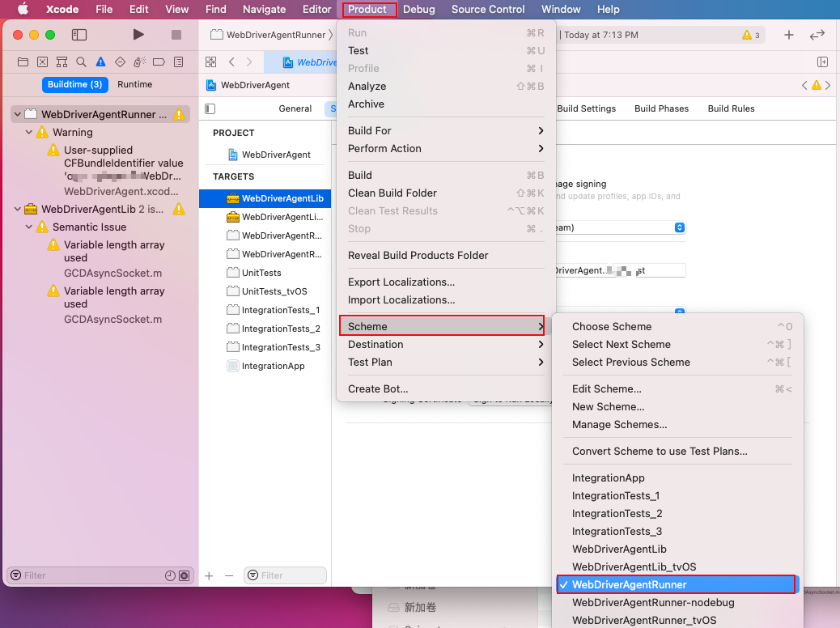Go back with the editor back arrow
840x628 pixels.
point(231,62)
